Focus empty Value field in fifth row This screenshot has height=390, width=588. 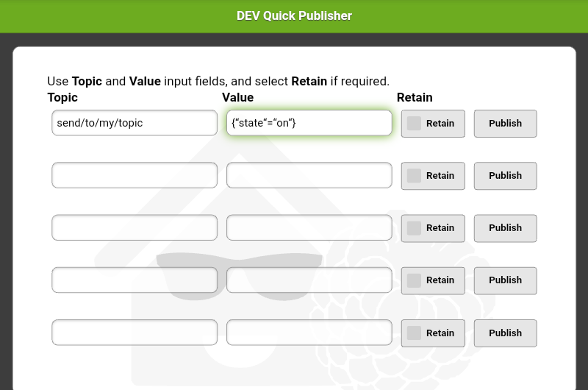point(309,333)
